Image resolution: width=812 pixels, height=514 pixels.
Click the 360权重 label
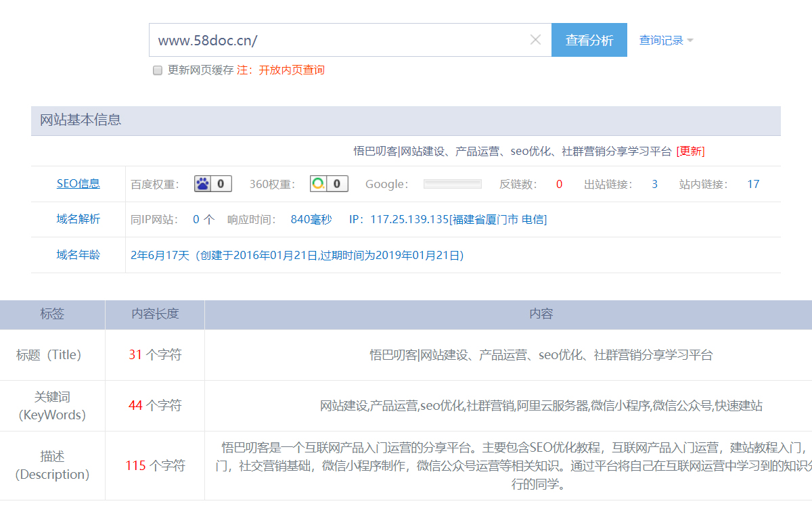[273, 184]
